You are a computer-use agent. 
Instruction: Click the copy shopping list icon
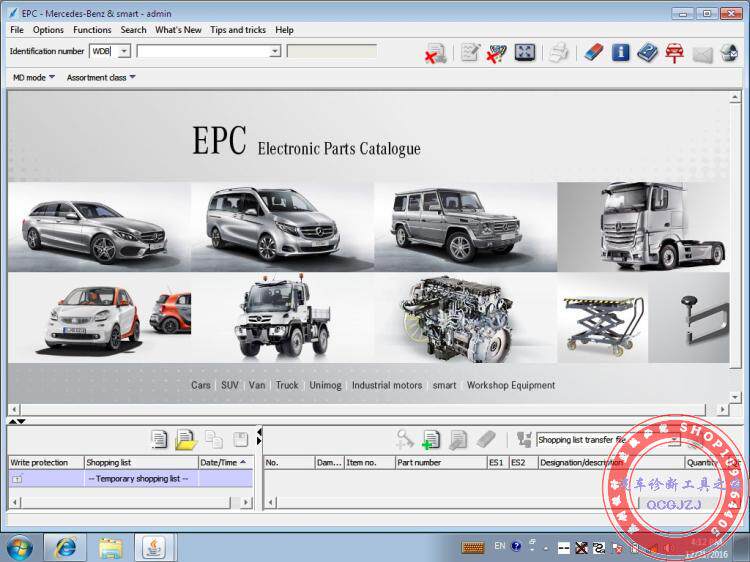pyautogui.click(x=213, y=439)
